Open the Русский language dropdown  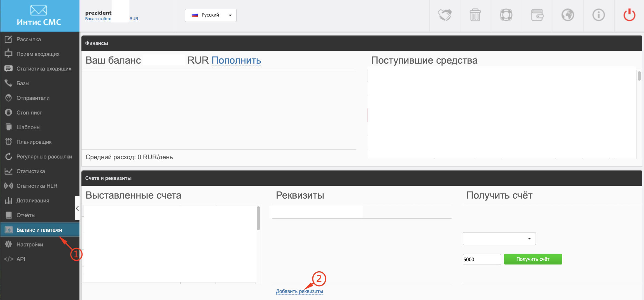tap(210, 15)
